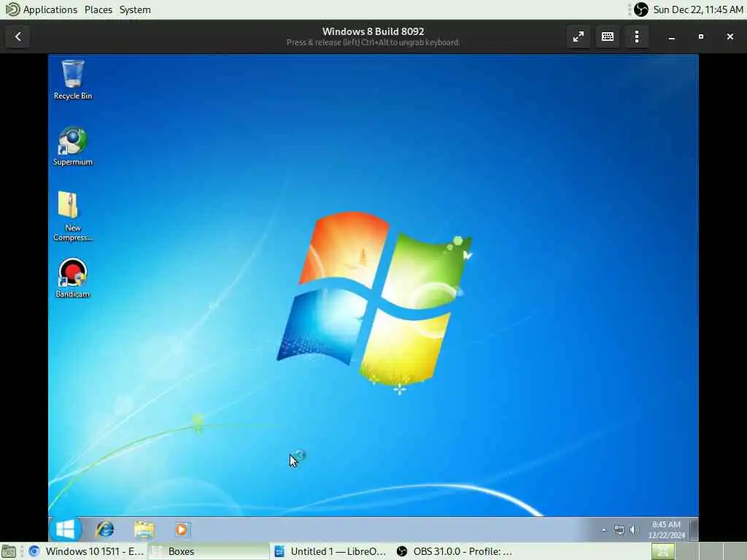
Task: Switch to the Windows 10 1511 task window
Action: (x=86, y=551)
